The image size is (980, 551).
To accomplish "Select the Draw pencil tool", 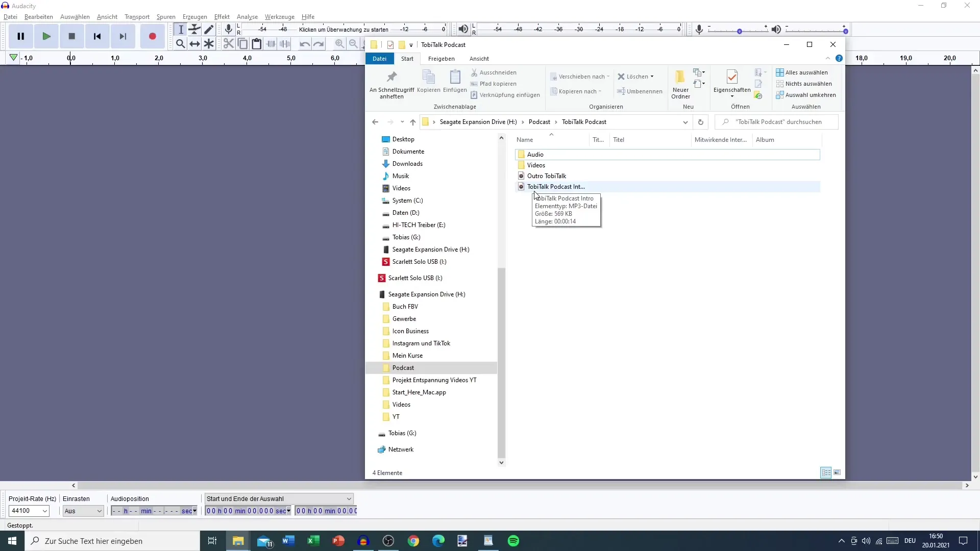I will pyautogui.click(x=209, y=30).
